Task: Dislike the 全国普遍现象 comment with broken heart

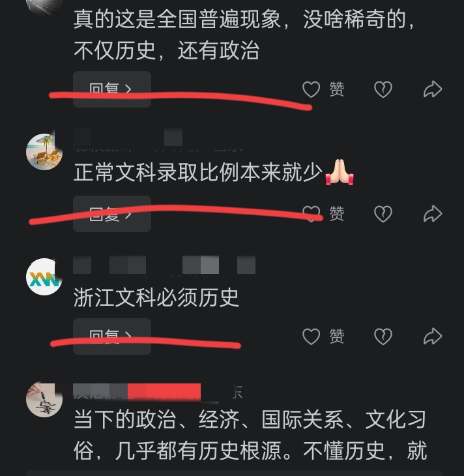Action: tap(383, 89)
